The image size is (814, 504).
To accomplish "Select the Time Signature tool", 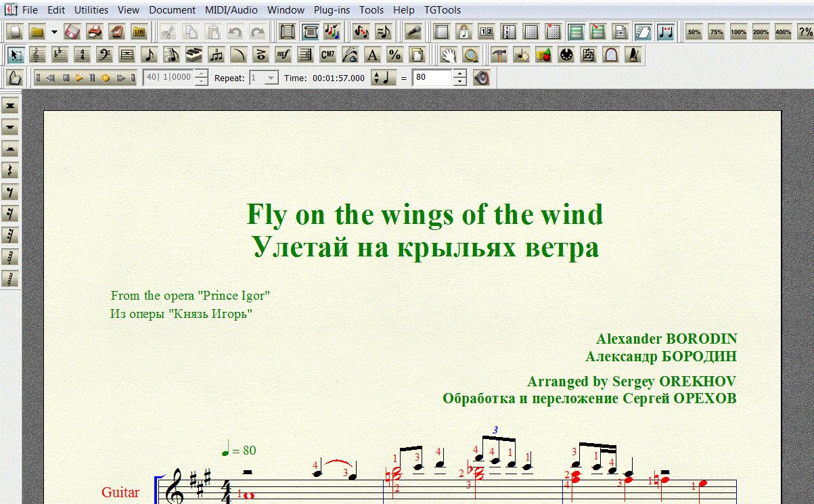I will [83, 55].
